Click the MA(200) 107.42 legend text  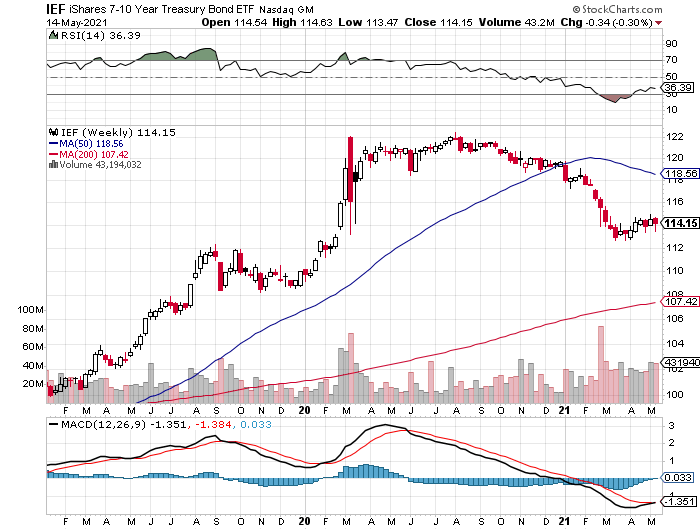click(x=94, y=154)
